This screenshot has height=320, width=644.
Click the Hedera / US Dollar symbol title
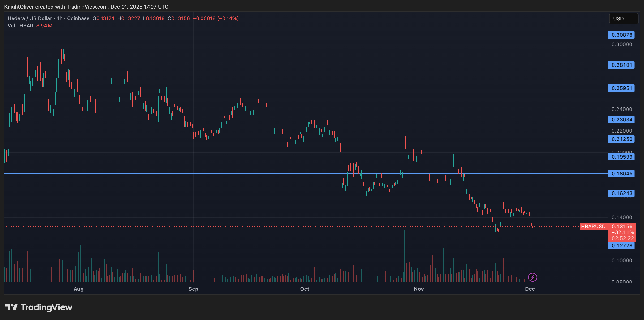30,18
